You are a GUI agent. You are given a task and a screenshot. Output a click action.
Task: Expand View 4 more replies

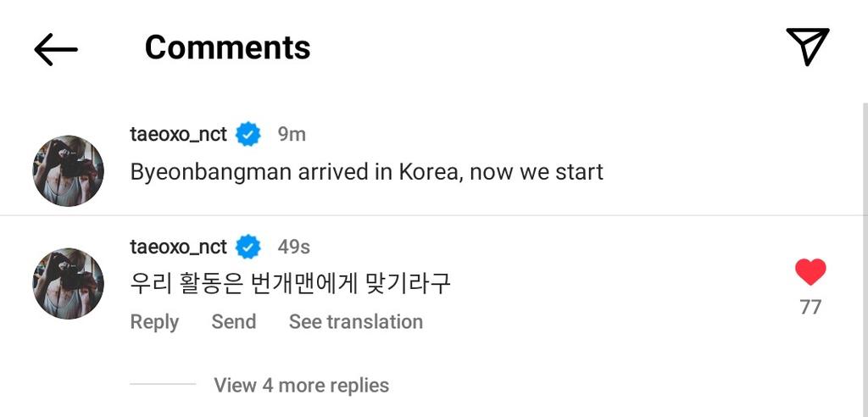click(x=301, y=386)
